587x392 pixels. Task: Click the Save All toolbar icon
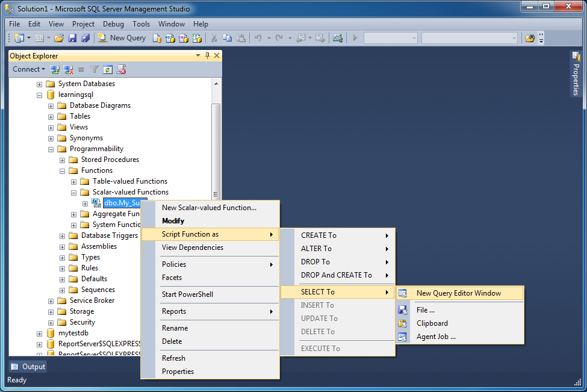85,38
